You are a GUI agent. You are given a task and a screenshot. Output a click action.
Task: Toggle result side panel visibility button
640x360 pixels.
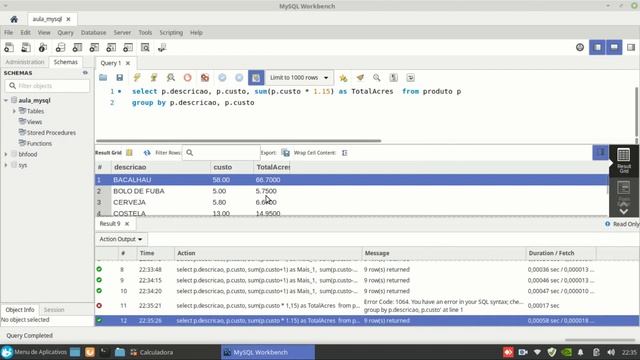pyautogui.click(x=600, y=153)
